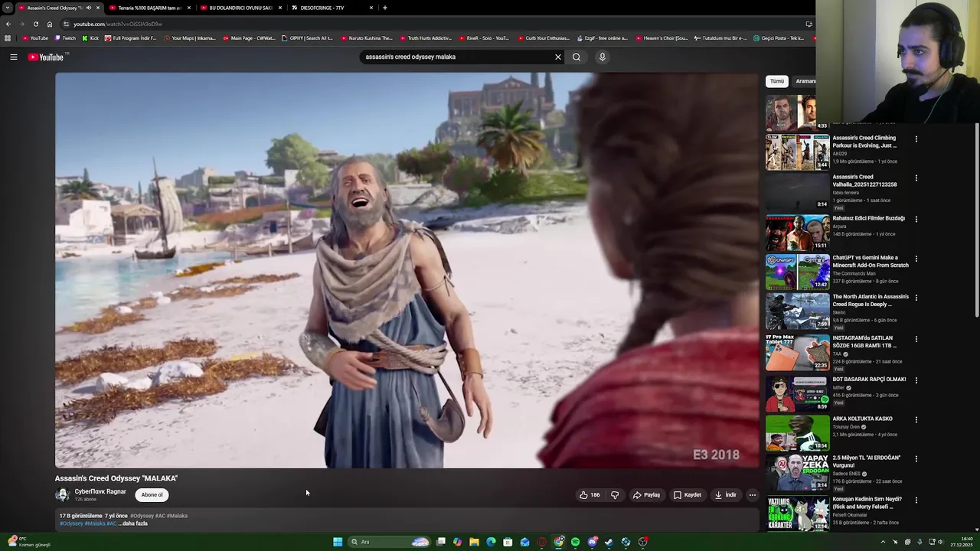980x551 pixels.
Task: Open Rahatsız Edici Filmler Buzdağı video title
Action: point(869,218)
